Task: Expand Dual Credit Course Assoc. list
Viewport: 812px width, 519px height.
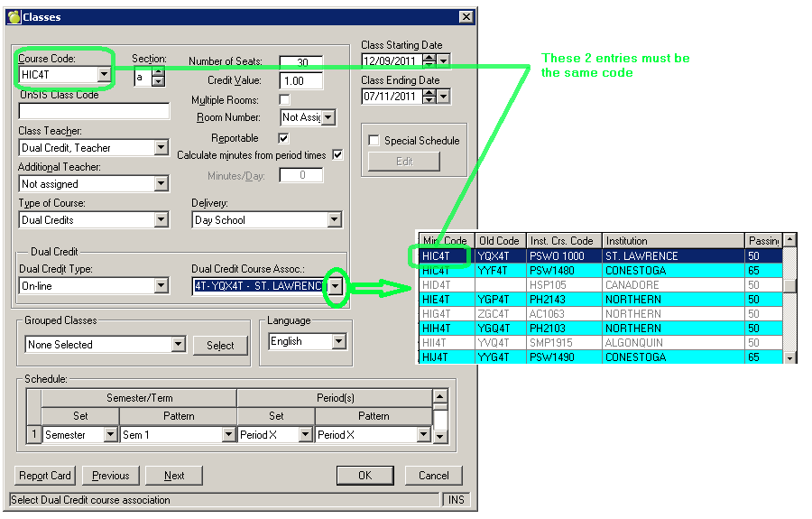Action: [x=336, y=286]
